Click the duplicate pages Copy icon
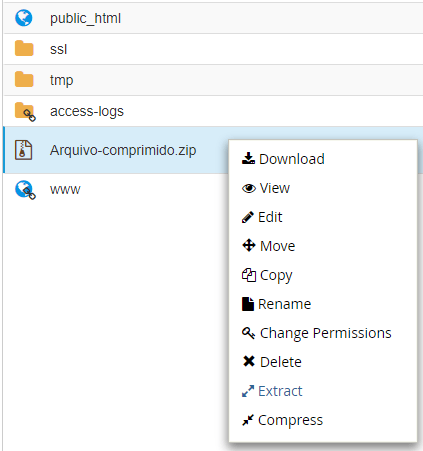This screenshot has width=423, height=451. click(249, 275)
